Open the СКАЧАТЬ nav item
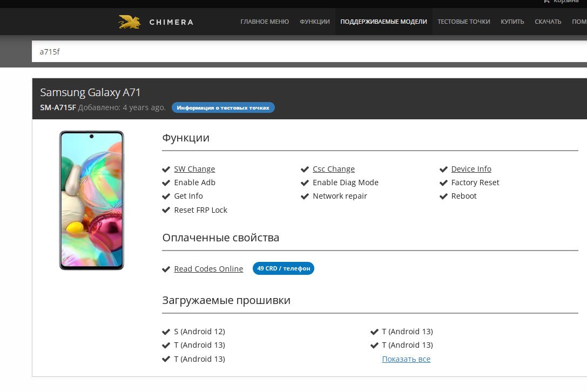This screenshot has height=392, width=587. 548,22
